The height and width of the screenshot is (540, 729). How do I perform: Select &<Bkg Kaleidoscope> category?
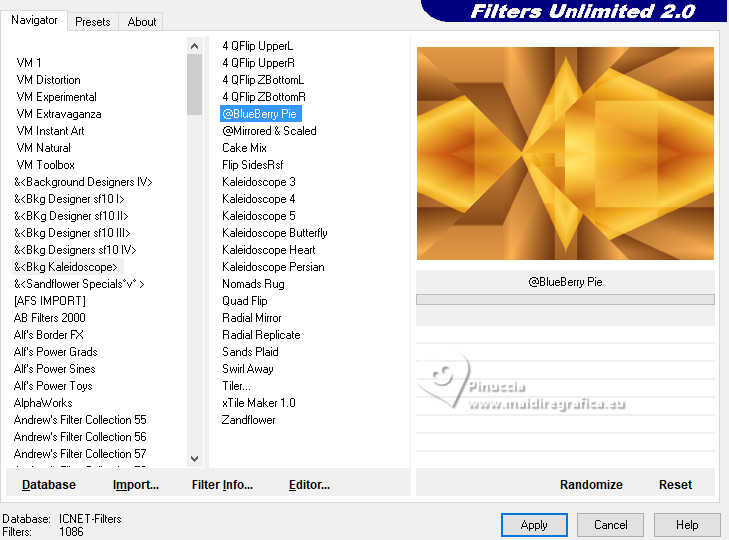point(66,267)
